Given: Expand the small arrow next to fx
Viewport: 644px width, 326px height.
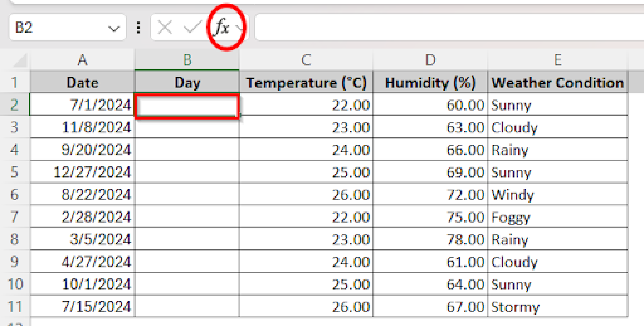Looking at the screenshot, I should (240, 28).
